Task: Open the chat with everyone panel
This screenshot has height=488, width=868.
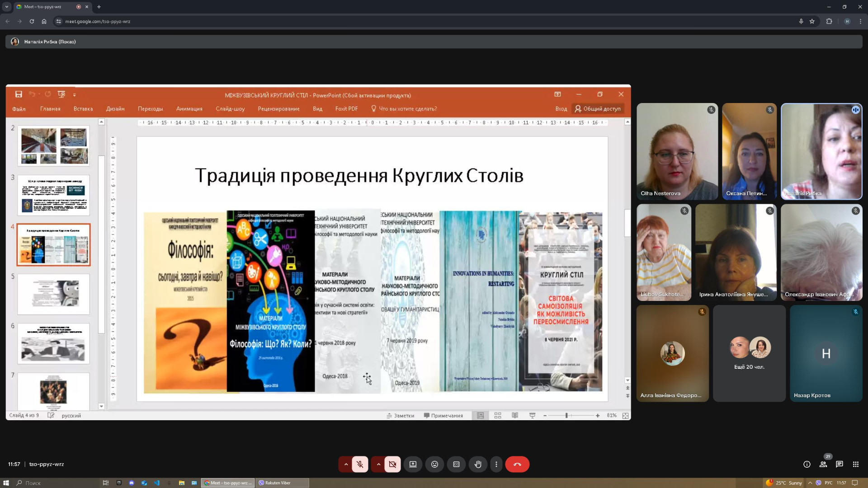Action: click(x=839, y=464)
